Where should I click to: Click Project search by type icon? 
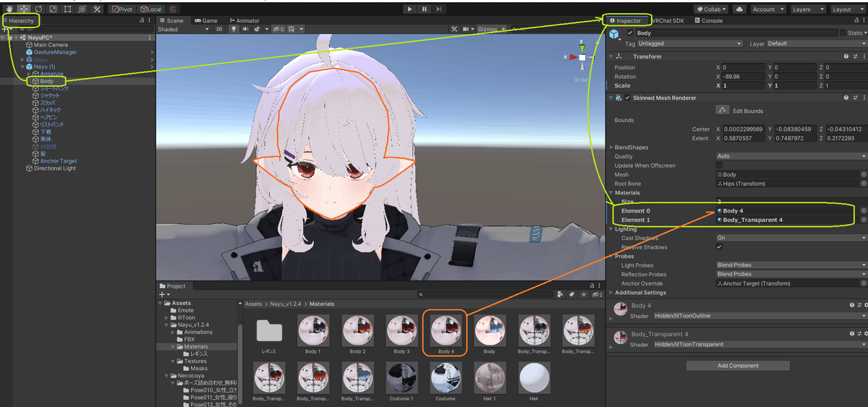click(x=559, y=294)
